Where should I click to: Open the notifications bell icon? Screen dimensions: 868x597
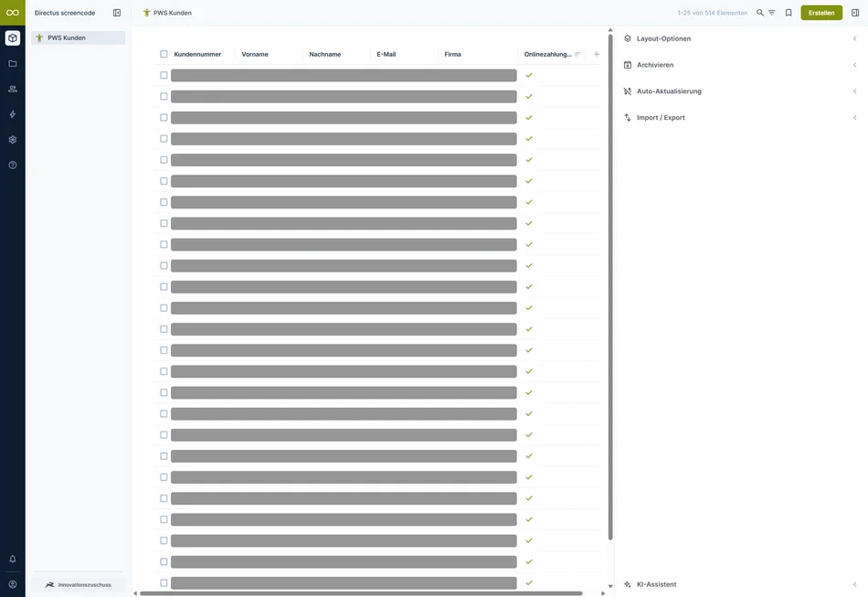[x=12, y=559]
